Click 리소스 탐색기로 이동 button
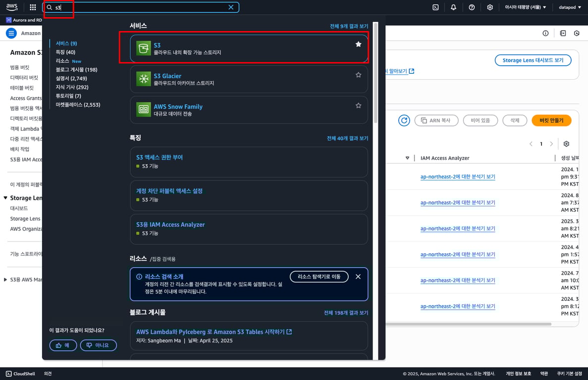 (x=319, y=277)
